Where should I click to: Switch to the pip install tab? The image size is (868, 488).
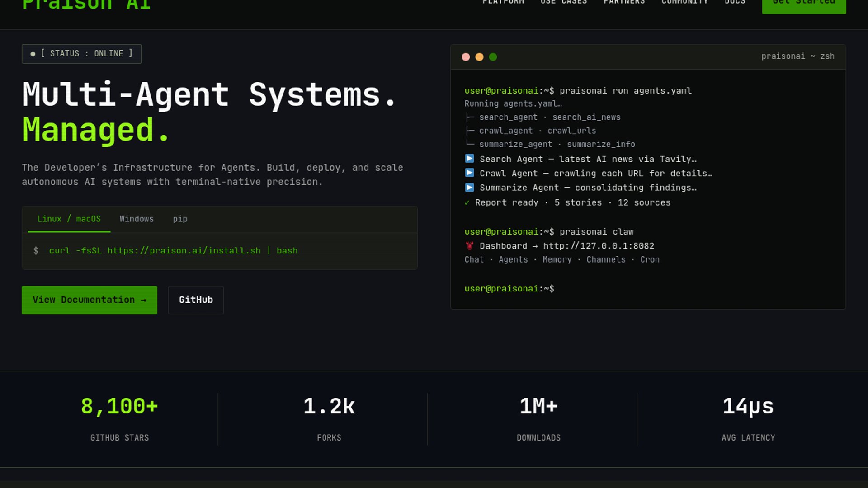[x=180, y=219]
